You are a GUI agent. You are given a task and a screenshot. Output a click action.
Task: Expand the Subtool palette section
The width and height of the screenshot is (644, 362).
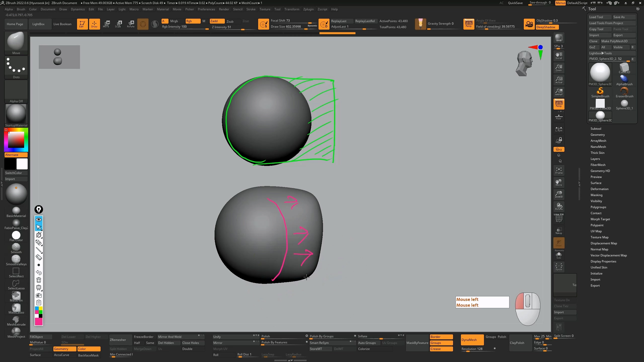[x=596, y=128]
